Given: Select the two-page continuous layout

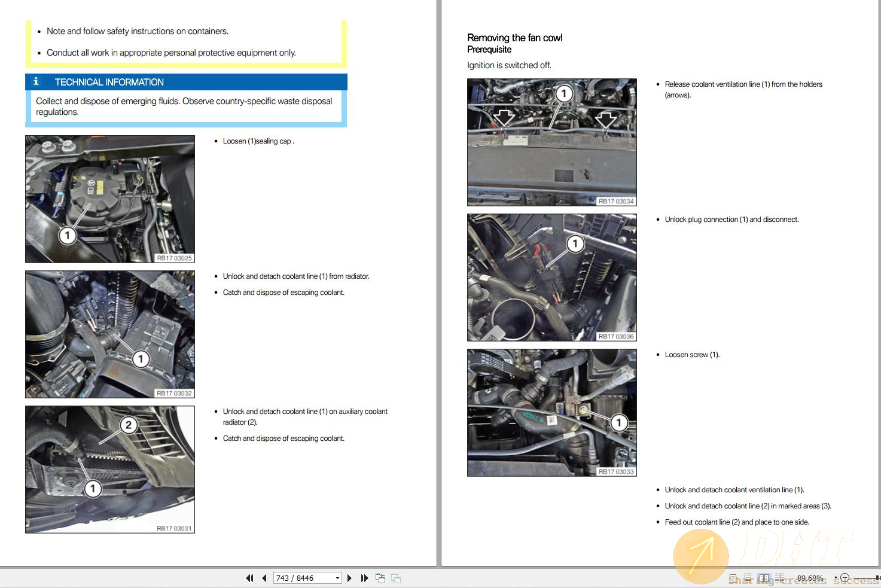Looking at the screenshot, I should point(779,578).
